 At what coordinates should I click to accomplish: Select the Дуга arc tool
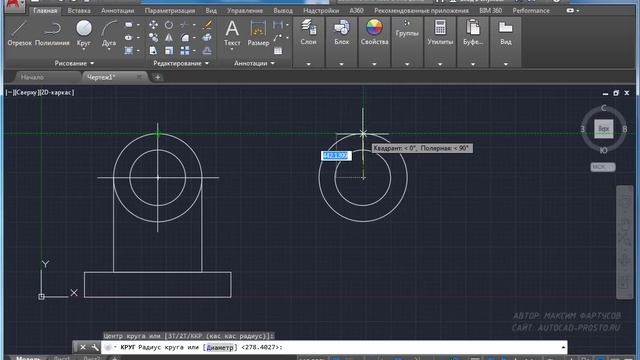(109, 31)
